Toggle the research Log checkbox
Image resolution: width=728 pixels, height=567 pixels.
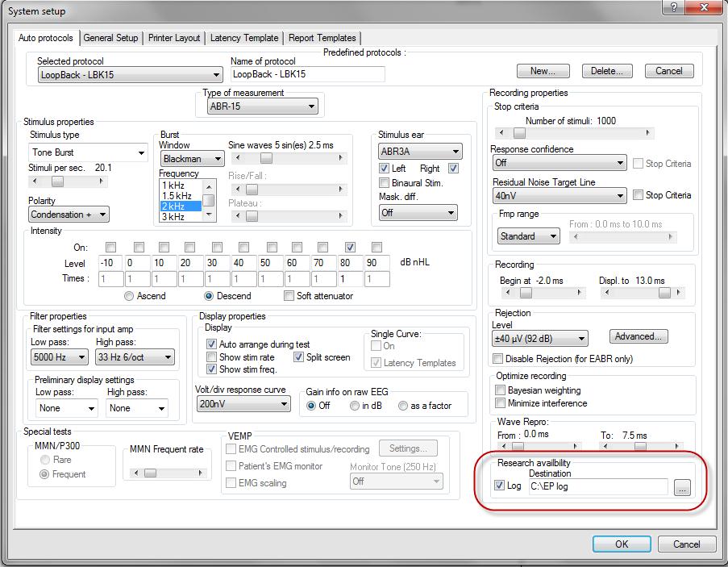(499, 486)
